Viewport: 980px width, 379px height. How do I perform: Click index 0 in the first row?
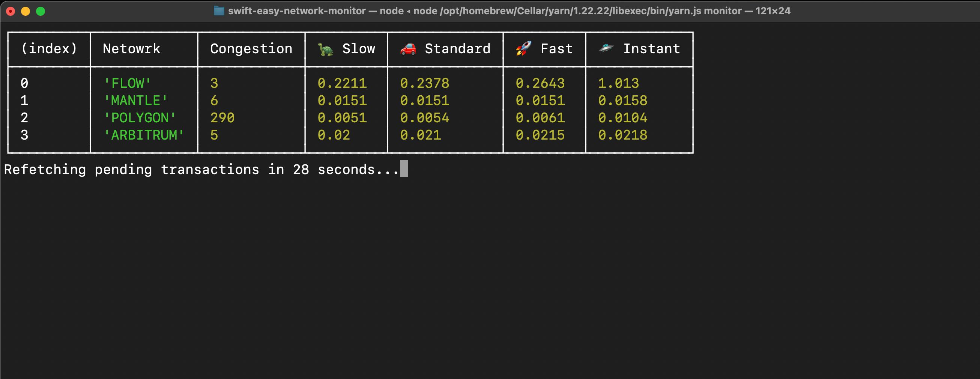[x=24, y=83]
